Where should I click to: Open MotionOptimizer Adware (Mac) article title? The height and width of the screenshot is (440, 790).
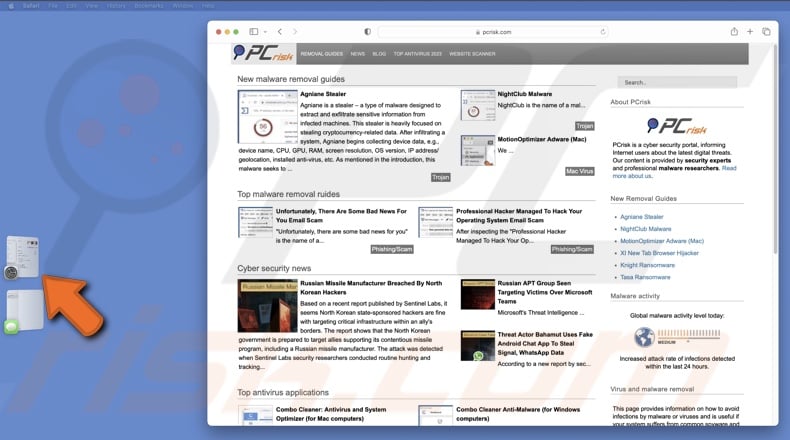coord(542,139)
